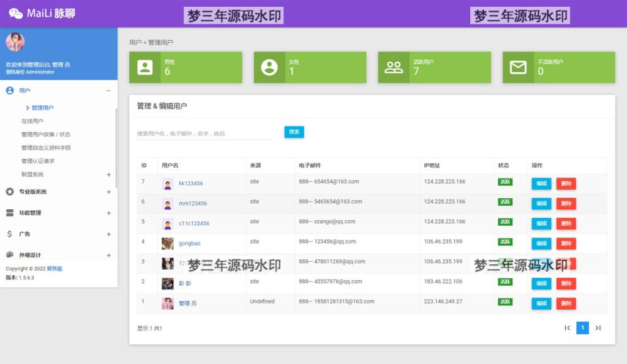The height and width of the screenshot is (364, 627).
Task: Click the 广告 dollar sign icon
Action: point(10,234)
